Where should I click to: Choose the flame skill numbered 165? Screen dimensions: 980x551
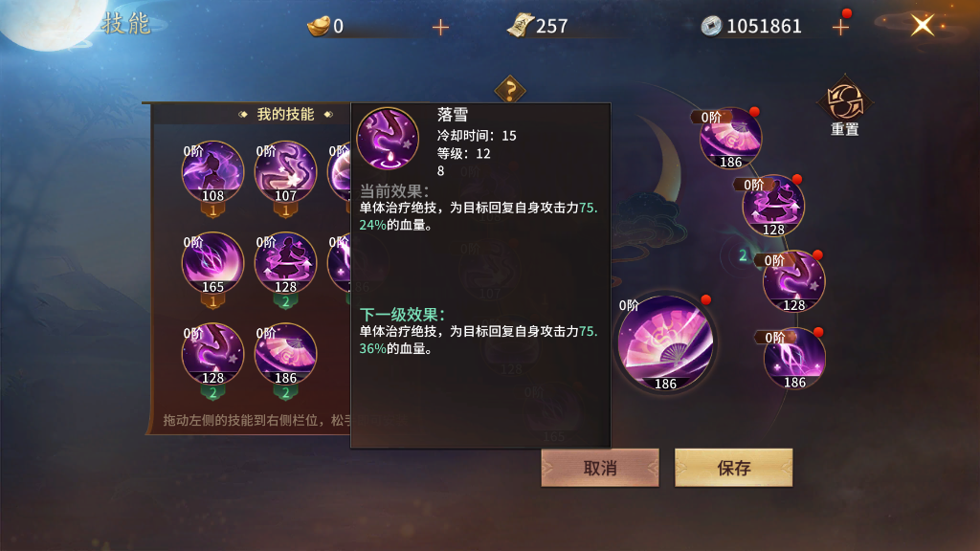pos(212,264)
